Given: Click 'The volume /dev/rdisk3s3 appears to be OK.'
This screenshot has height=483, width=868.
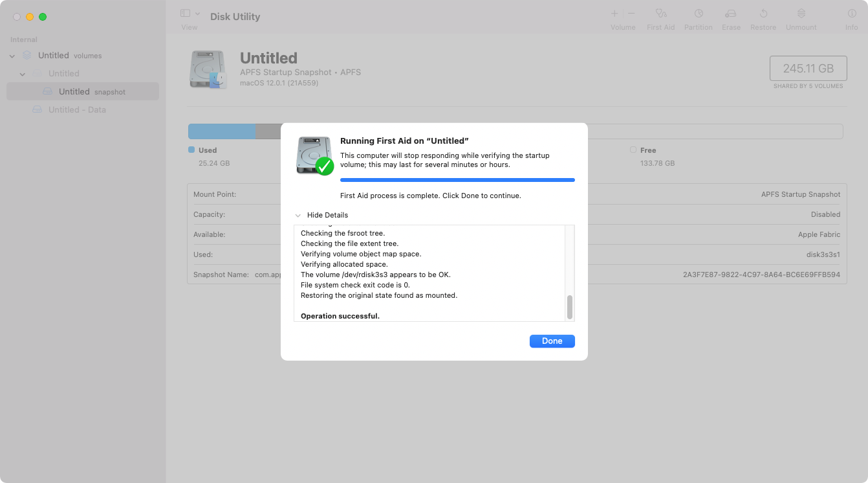Looking at the screenshot, I should [x=376, y=275].
